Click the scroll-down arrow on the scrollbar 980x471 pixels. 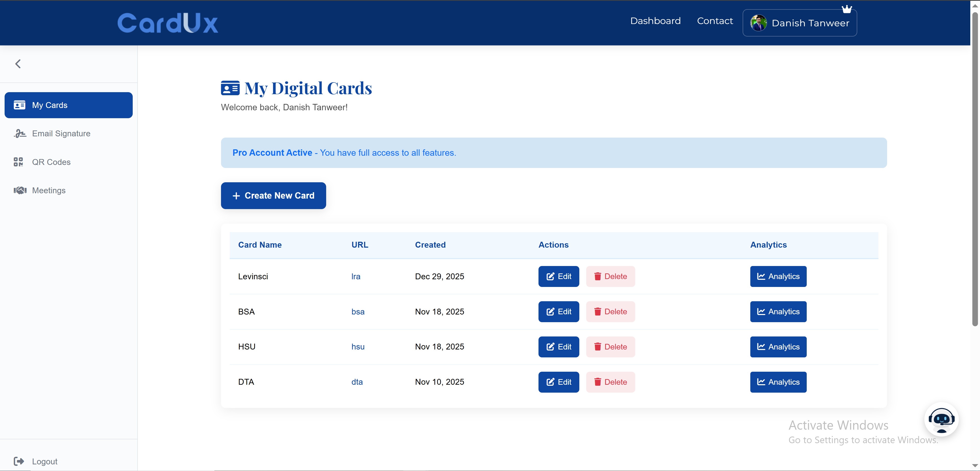[x=975, y=465]
